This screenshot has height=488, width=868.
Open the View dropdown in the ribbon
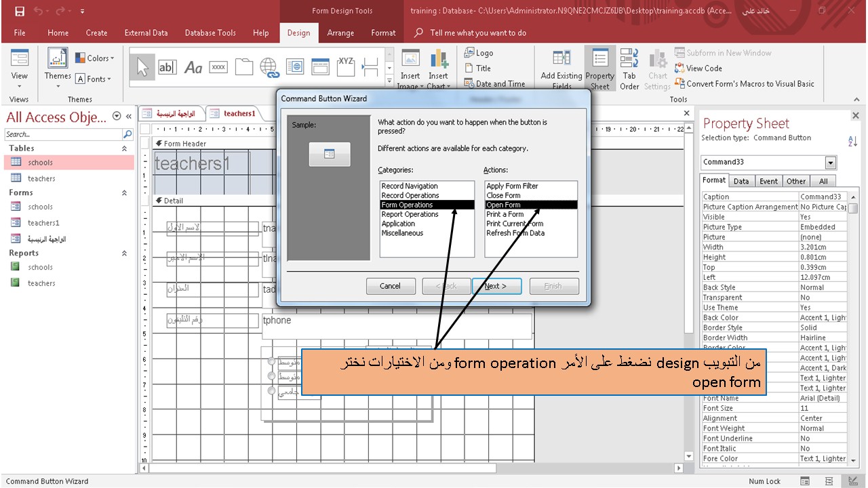20,86
